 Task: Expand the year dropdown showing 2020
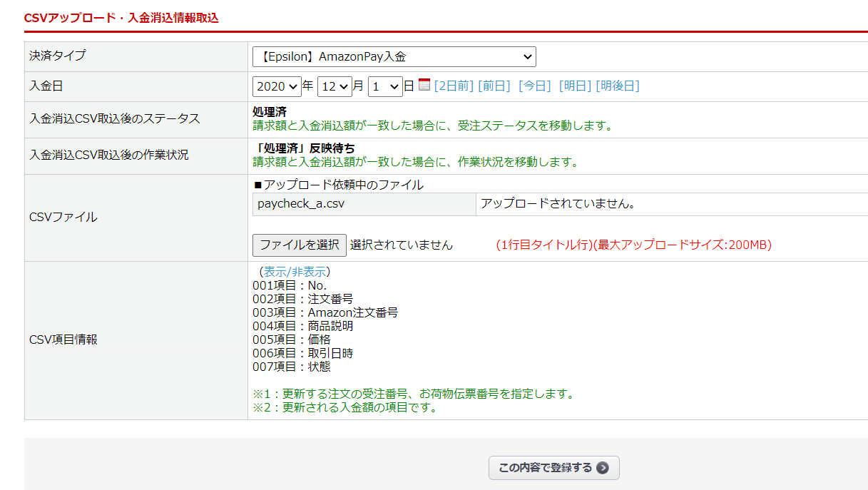coord(277,86)
